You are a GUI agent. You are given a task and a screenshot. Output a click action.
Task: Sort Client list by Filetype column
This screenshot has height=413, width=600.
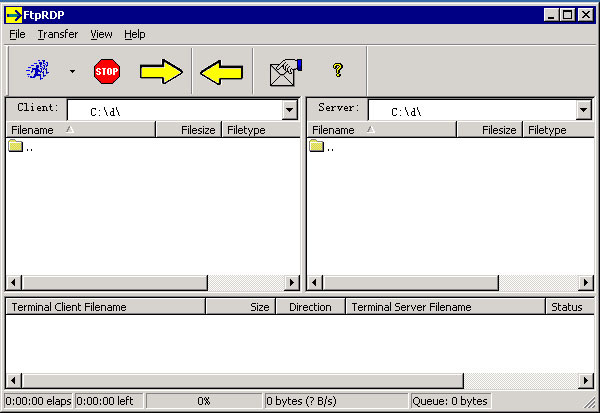coord(261,130)
